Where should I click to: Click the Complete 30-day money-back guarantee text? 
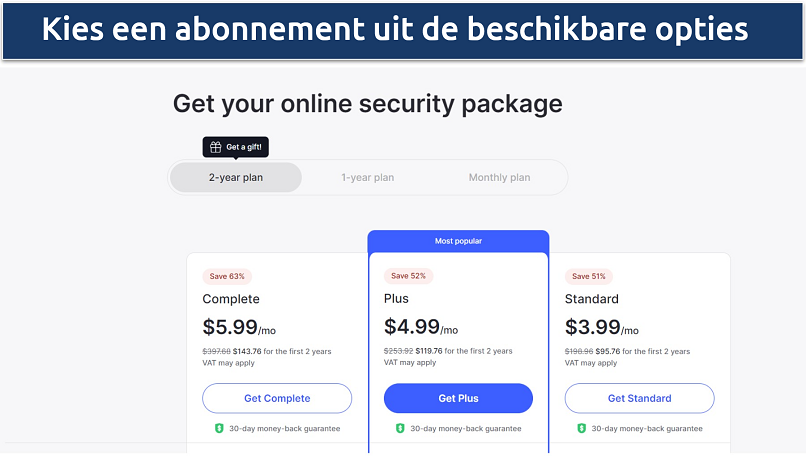tap(285, 428)
